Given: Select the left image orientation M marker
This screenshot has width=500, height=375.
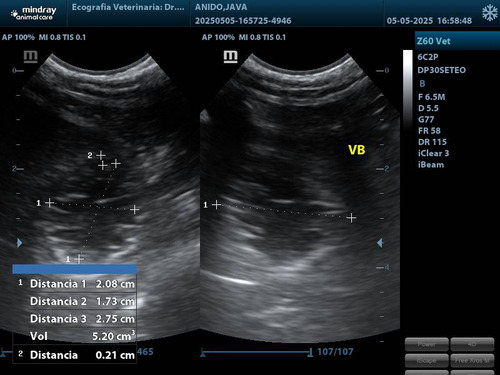Looking at the screenshot, I should pos(30,56).
